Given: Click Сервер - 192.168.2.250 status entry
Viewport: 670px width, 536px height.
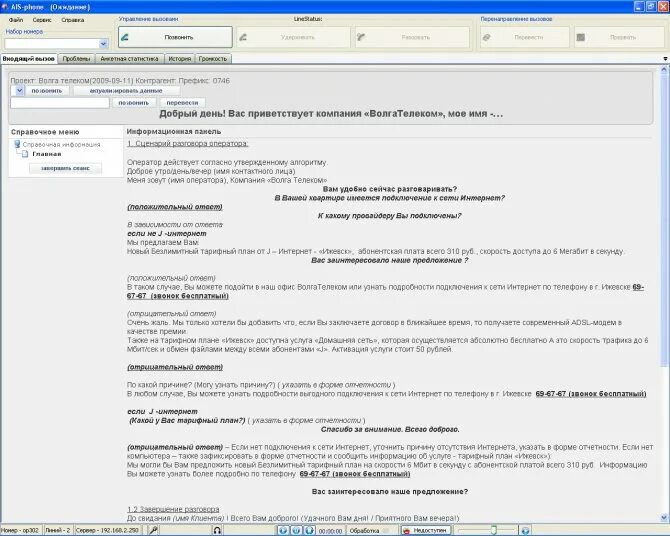Looking at the screenshot, I should click(107, 530).
